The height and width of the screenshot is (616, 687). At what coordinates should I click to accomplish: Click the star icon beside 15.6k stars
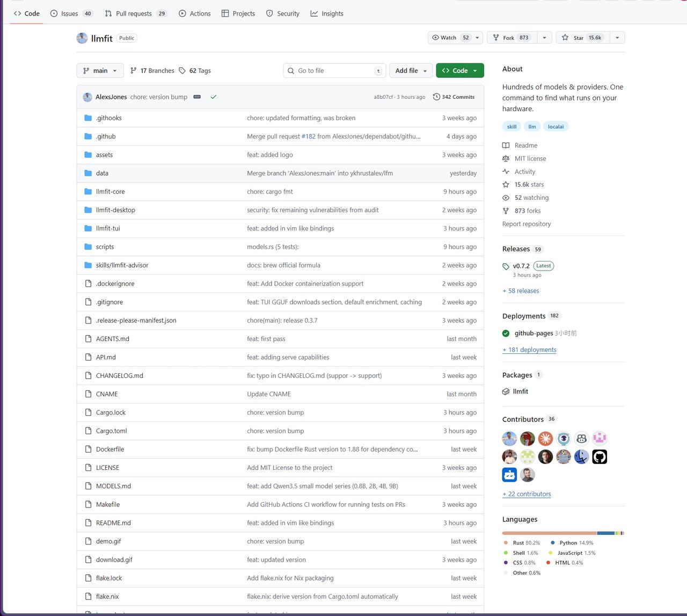tap(506, 185)
